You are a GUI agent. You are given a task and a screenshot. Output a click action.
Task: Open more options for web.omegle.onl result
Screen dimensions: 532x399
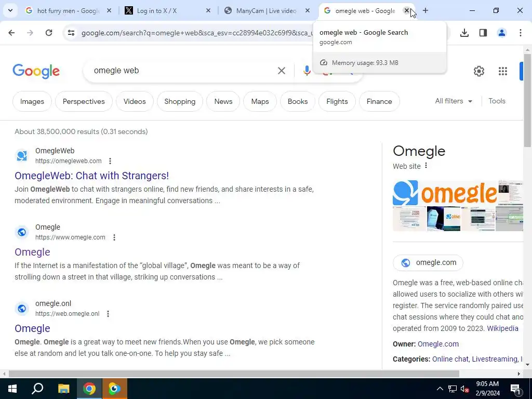pyautogui.click(x=108, y=313)
